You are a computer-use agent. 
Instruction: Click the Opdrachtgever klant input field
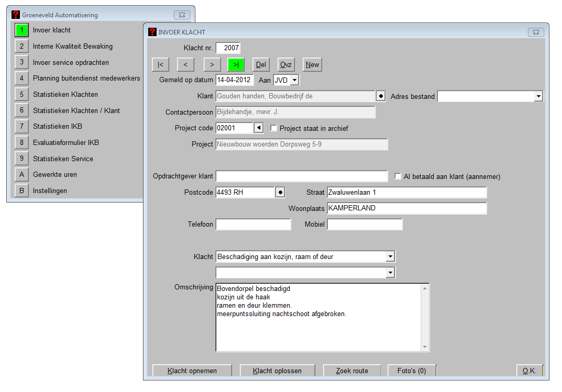(x=301, y=176)
